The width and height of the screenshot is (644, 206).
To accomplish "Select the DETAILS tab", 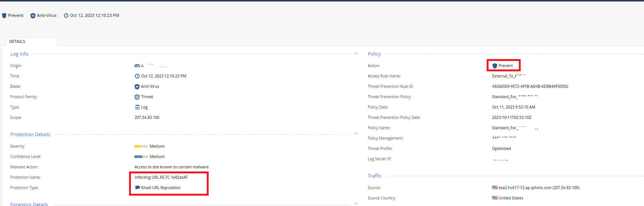I will pyautogui.click(x=17, y=41).
